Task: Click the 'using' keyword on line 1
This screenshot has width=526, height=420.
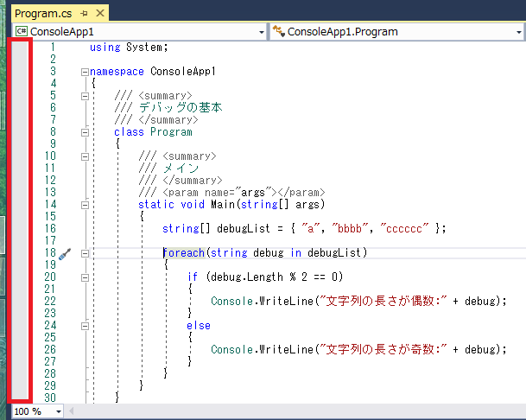Action: (x=105, y=48)
